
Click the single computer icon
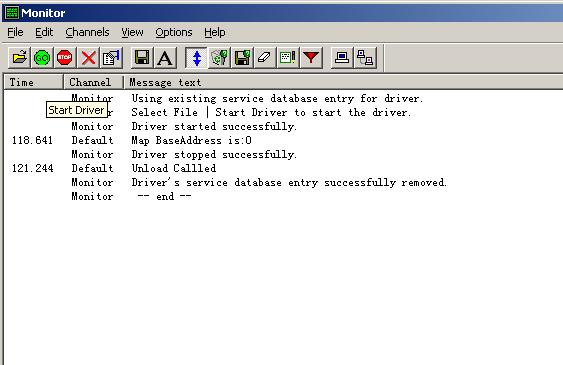342,57
